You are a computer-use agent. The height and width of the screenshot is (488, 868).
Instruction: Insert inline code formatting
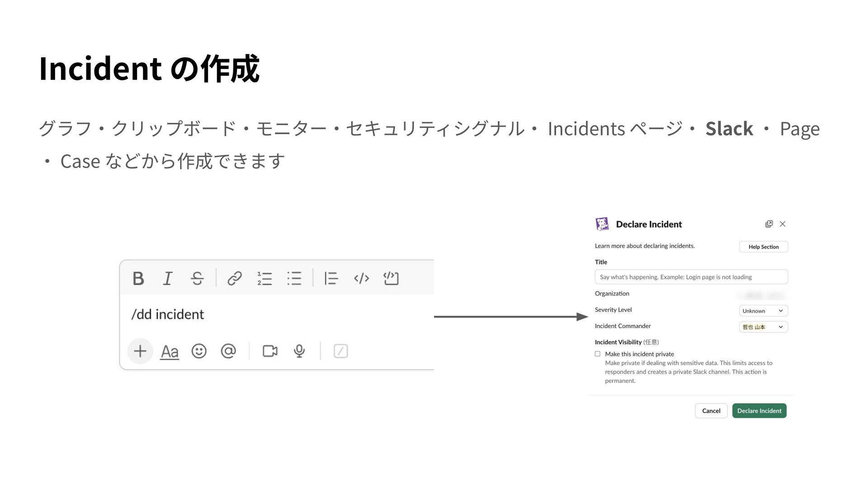click(361, 278)
